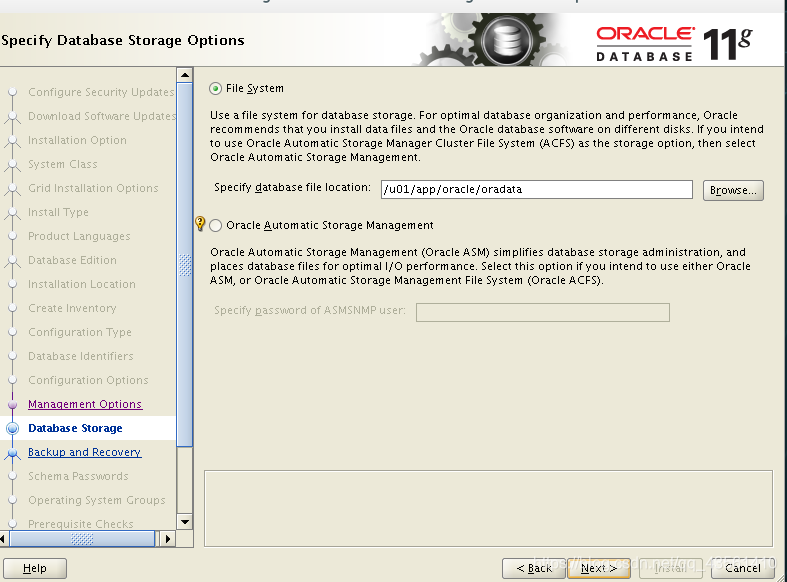Click the Oracle Database 11g logo
787x582 pixels.
(x=674, y=44)
